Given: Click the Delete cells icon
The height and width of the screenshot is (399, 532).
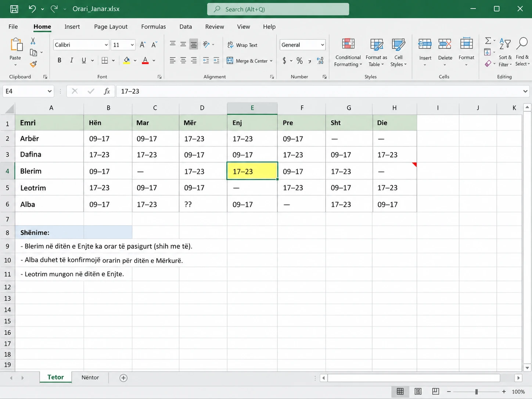Looking at the screenshot, I should (445, 44).
